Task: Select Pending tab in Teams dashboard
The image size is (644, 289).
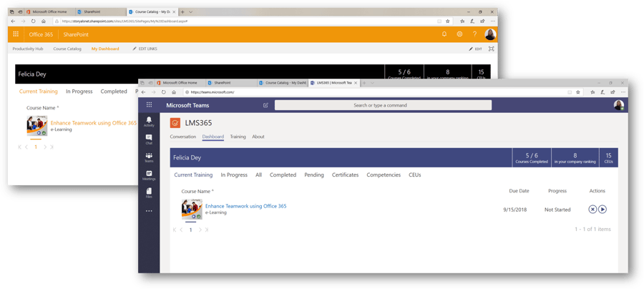Action: (314, 175)
